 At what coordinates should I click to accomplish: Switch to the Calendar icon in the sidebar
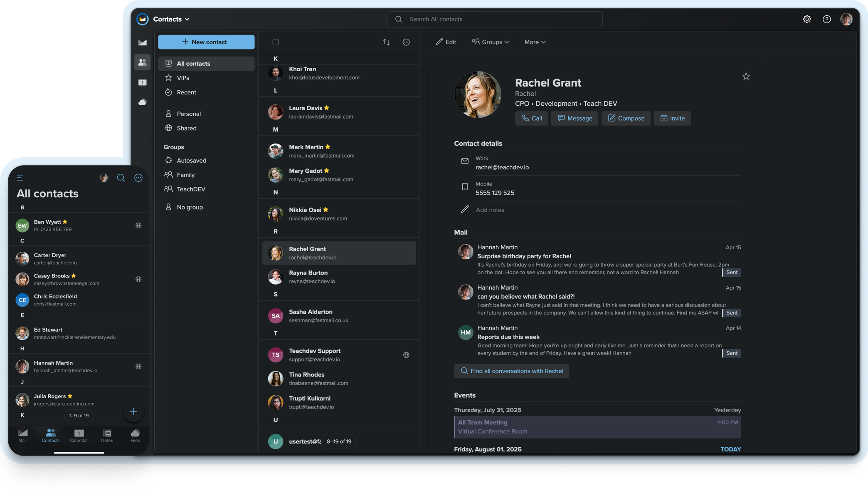click(x=143, y=82)
